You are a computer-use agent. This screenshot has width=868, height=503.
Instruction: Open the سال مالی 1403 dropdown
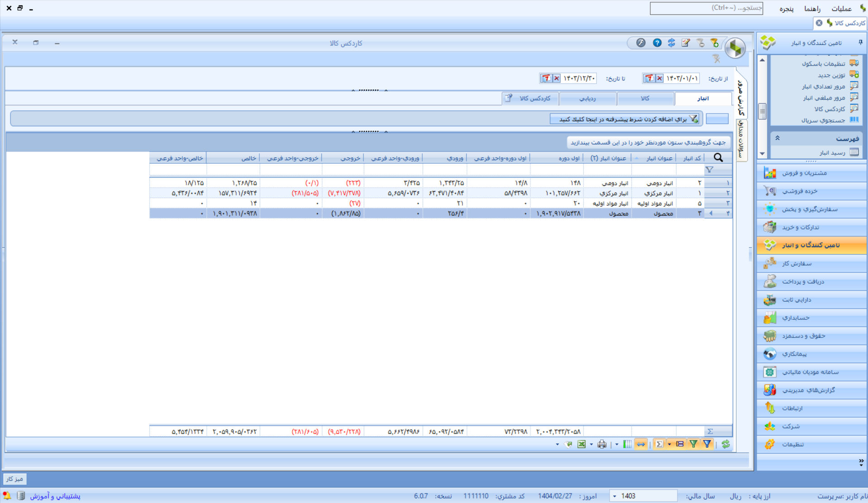tap(615, 496)
